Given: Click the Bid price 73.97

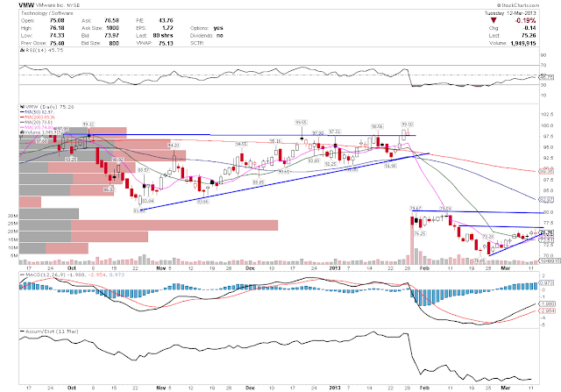Looking at the screenshot, I should coord(111,35).
